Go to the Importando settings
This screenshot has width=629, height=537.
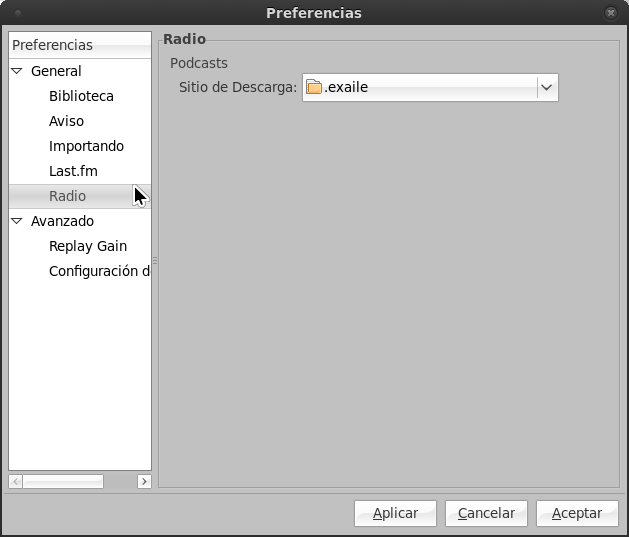pos(86,146)
